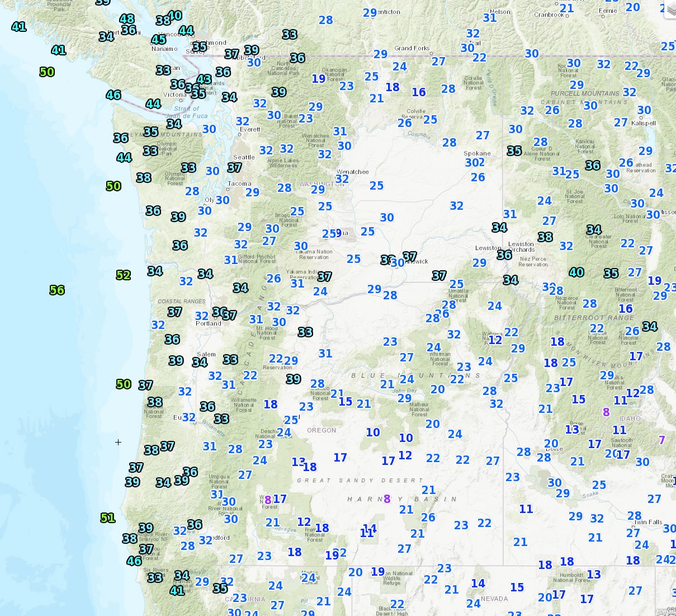Click the Lewiston Orchards label
Image resolution: width=676 pixels, height=616 pixels.
tap(521, 247)
